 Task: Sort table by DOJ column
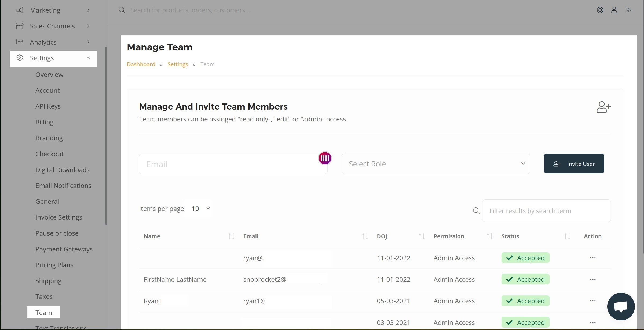[x=422, y=236]
